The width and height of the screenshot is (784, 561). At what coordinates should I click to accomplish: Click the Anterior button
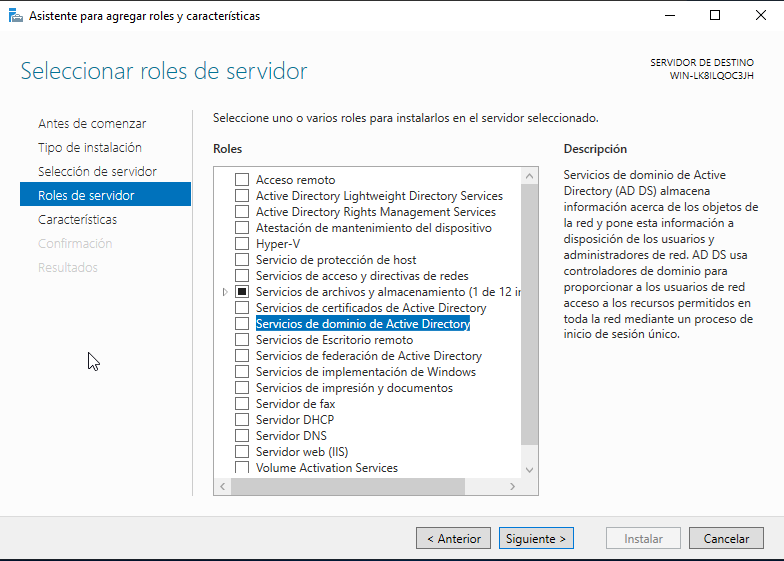tap(454, 538)
